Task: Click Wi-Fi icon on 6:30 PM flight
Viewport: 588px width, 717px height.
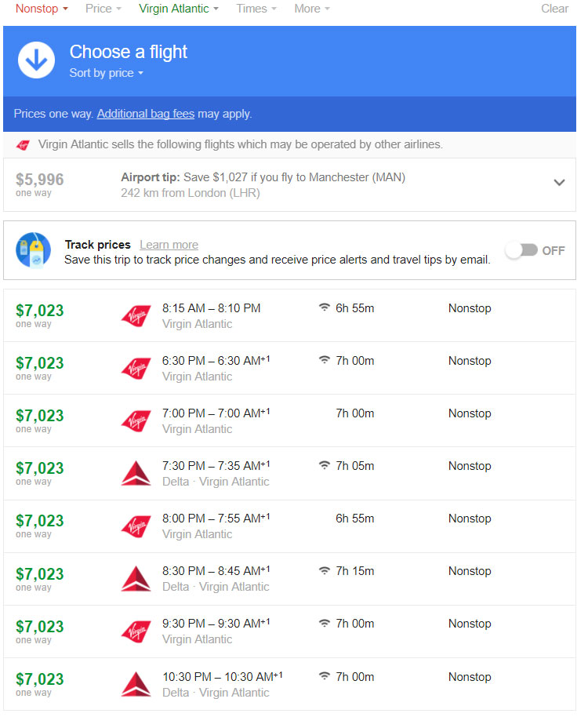Action: coord(325,360)
